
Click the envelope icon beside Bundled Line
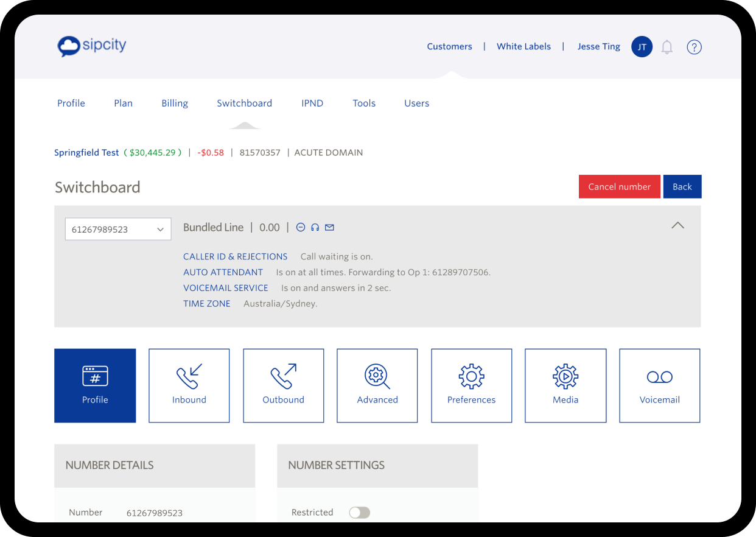[329, 228]
